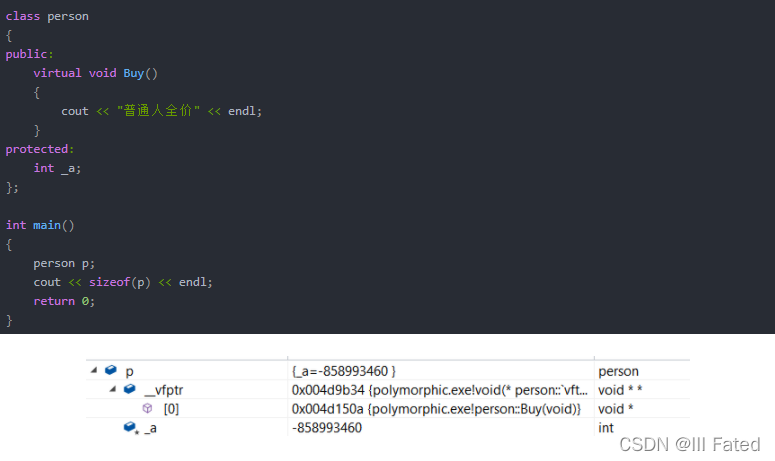Viewport: 775px width, 461px height.
Task: Click the blue cube icon beside p
Action: (111, 370)
